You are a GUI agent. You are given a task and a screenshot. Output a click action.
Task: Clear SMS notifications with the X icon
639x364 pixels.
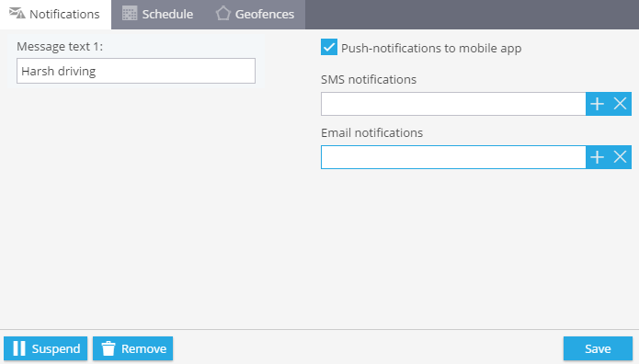tap(620, 104)
